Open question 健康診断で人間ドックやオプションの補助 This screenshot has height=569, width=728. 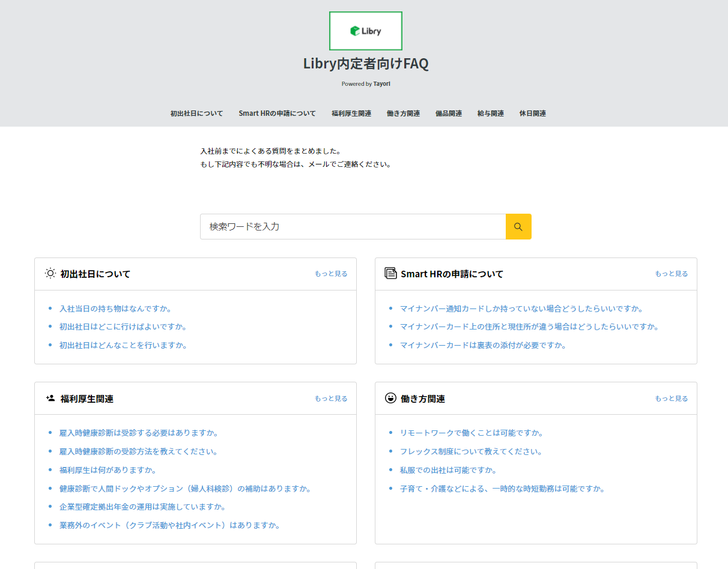coord(185,489)
